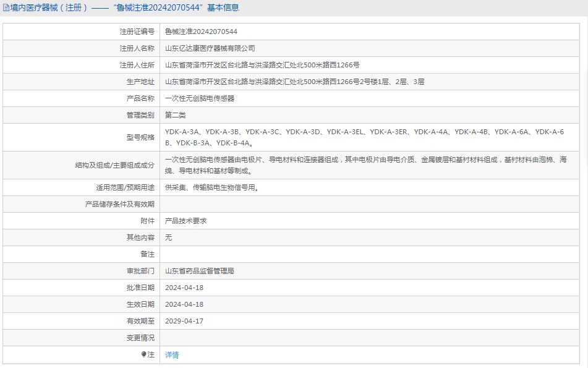Screen dimensions: 588x368
Task: Click the page title 境内医疗器械（注册）基本信息
Action: coord(124,7)
